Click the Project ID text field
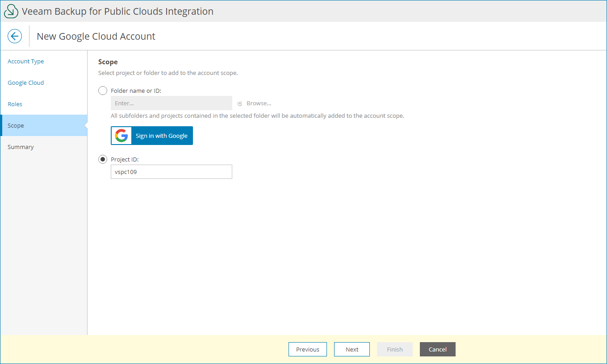This screenshot has width=607, height=364. [172, 172]
